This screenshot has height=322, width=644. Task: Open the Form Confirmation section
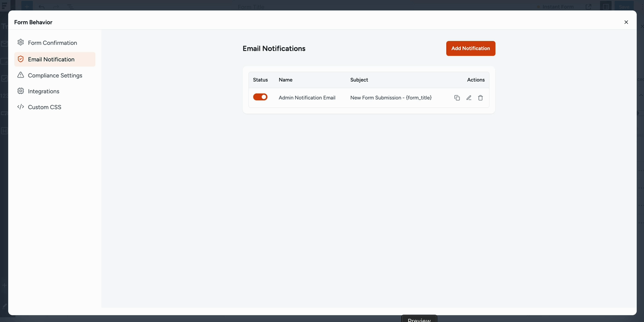(x=52, y=43)
